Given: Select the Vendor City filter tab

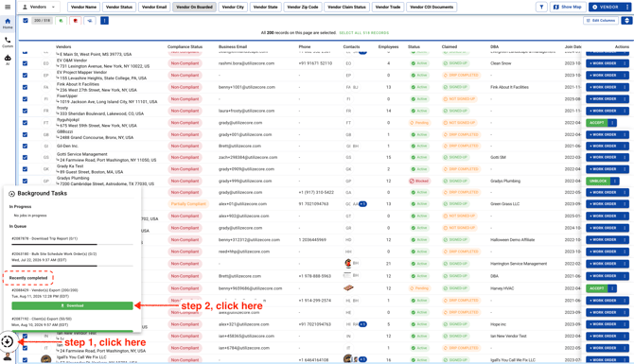Looking at the screenshot, I should [233, 7].
